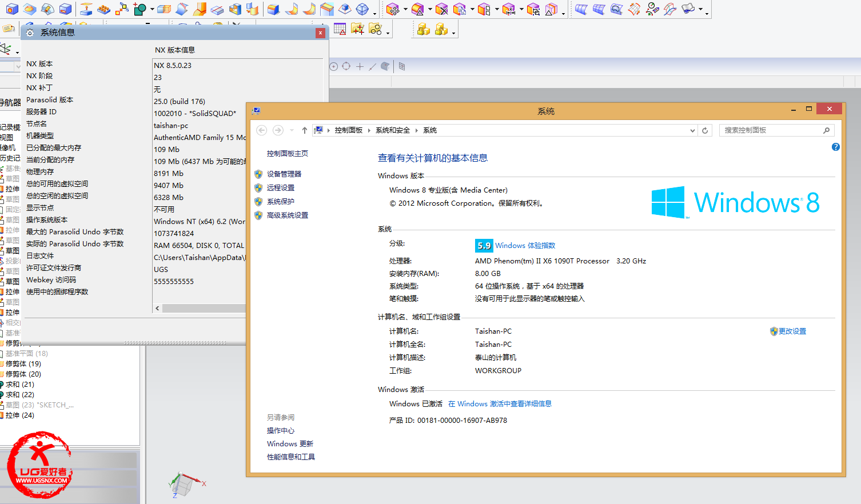Select the Pattern Feature tool with orange dots
861x504 pixels.
[x=103, y=10]
